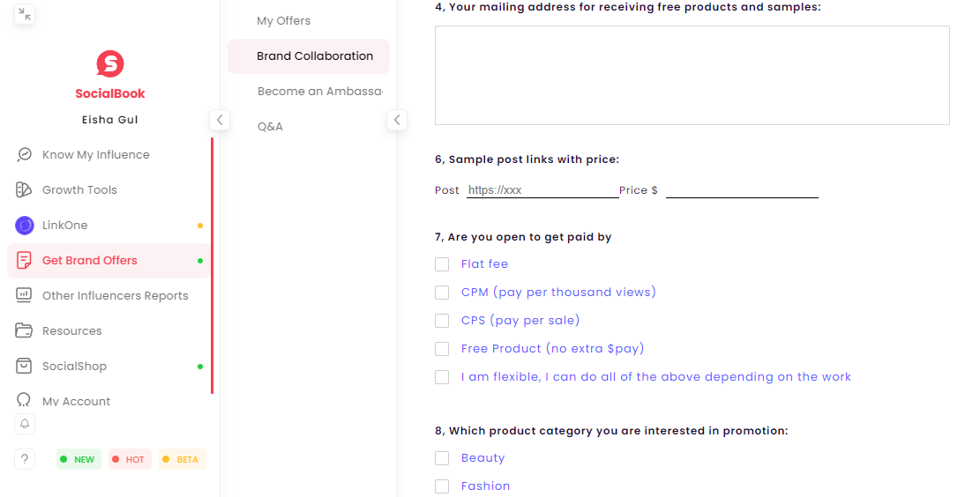Click the Know My Influence gauge icon
Viewport: 980px width, 497px height.
click(25, 155)
